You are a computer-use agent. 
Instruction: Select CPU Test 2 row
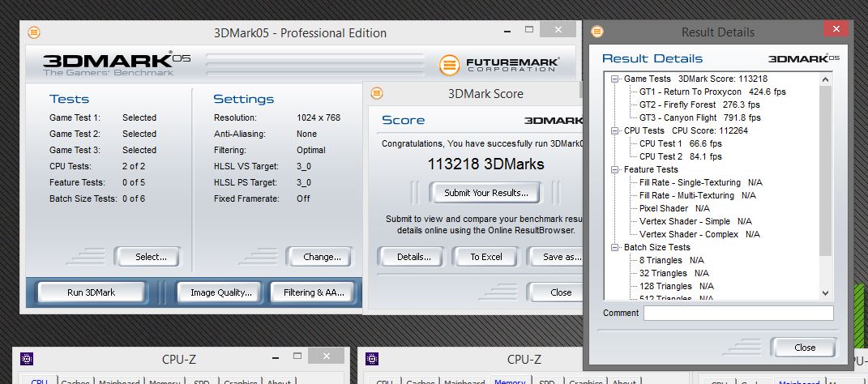point(681,156)
